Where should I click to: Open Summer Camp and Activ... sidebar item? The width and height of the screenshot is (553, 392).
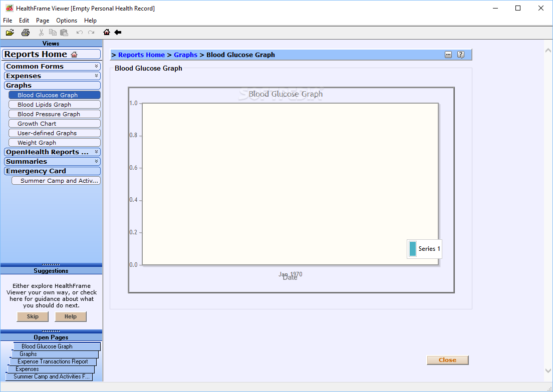56,181
